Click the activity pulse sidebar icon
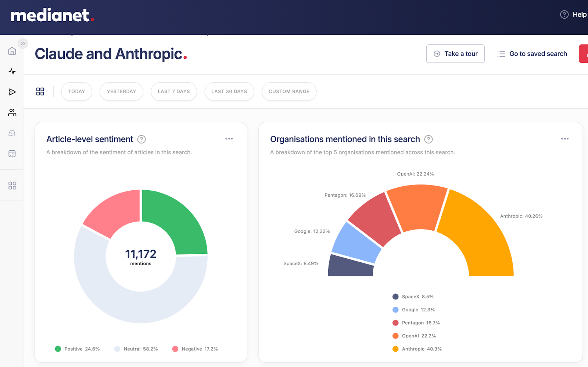This screenshot has height=367, width=588. [x=12, y=71]
